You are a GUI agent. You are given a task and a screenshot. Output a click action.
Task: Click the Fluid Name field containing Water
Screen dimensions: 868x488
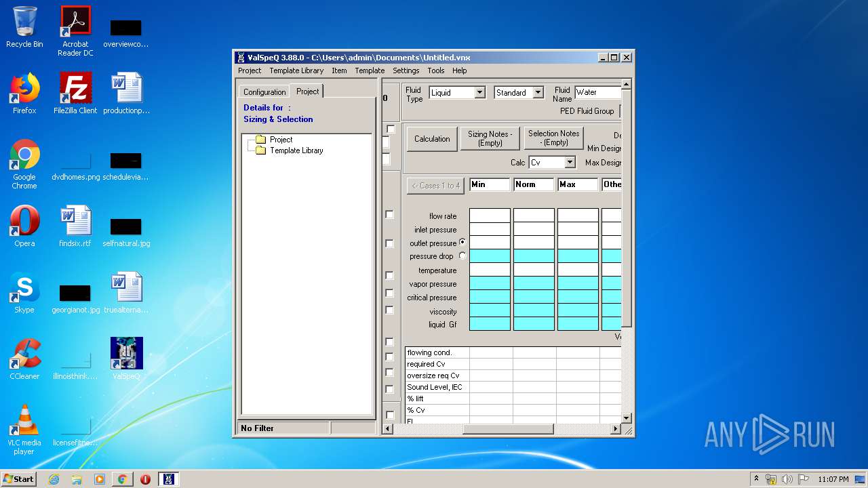tap(598, 92)
